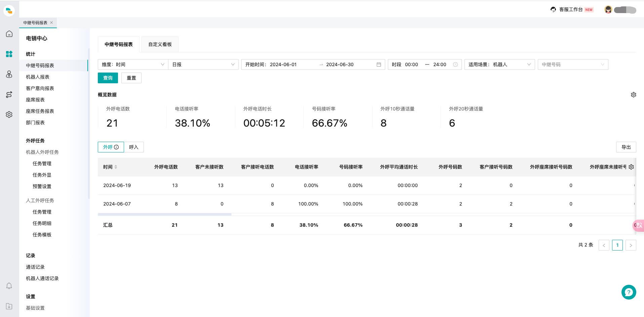
Task: Click the customer service headset icon
Action: pos(553,9)
